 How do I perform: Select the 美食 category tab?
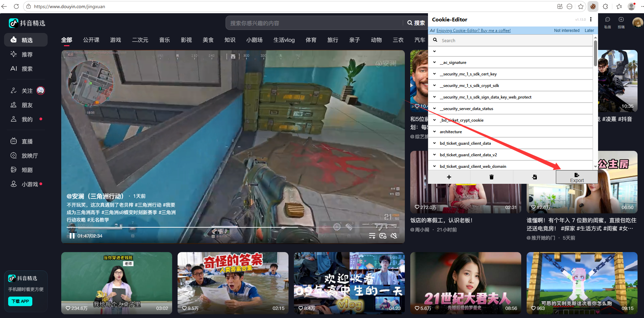click(208, 40)
